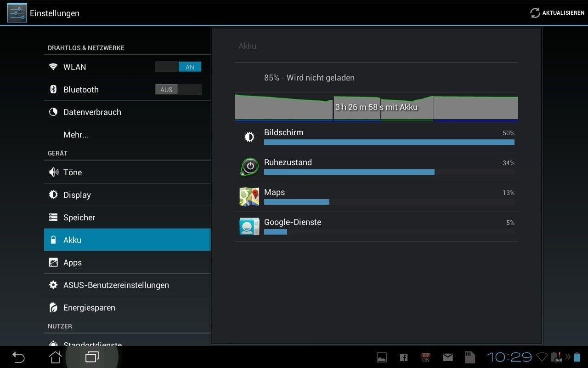Viewport: 588px width, 368px height.
Task: Click the Töne speaker icon
Action: click(53, 172)
